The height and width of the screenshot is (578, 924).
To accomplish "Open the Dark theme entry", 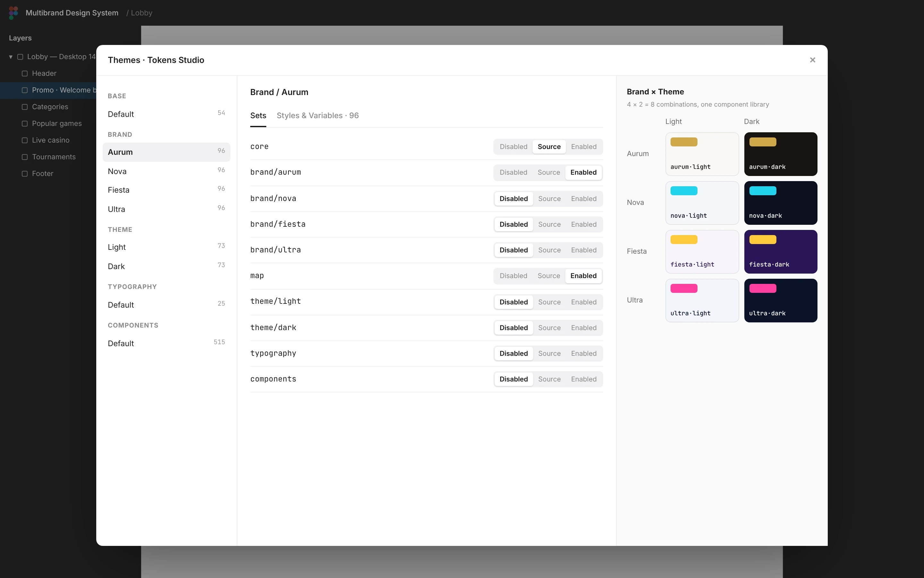I will [167, 267].
